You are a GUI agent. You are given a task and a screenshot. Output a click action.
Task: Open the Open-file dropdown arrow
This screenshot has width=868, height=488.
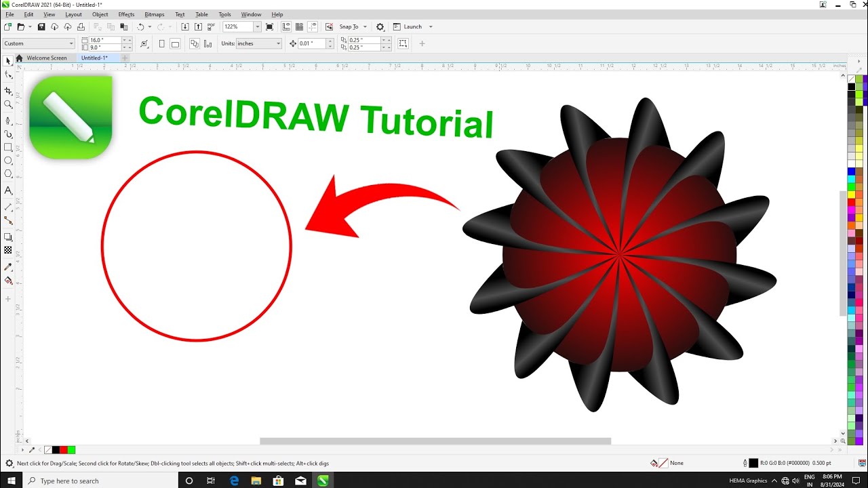(x=28, y=27)
